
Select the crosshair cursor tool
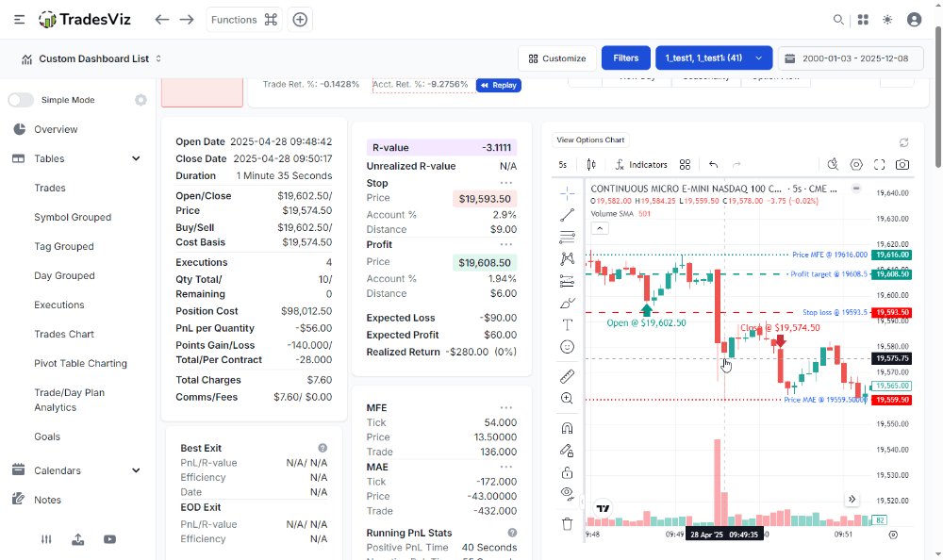coord(567,193)
